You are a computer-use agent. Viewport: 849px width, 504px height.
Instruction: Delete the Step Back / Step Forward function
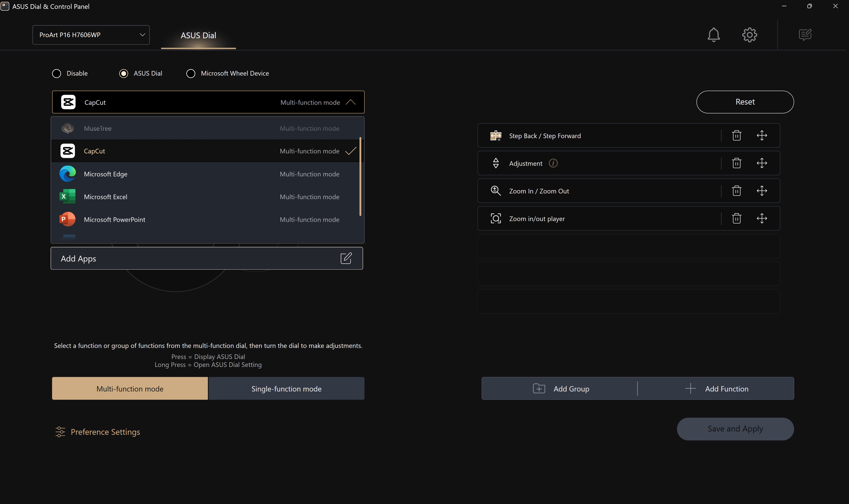(x=736, y=136)
